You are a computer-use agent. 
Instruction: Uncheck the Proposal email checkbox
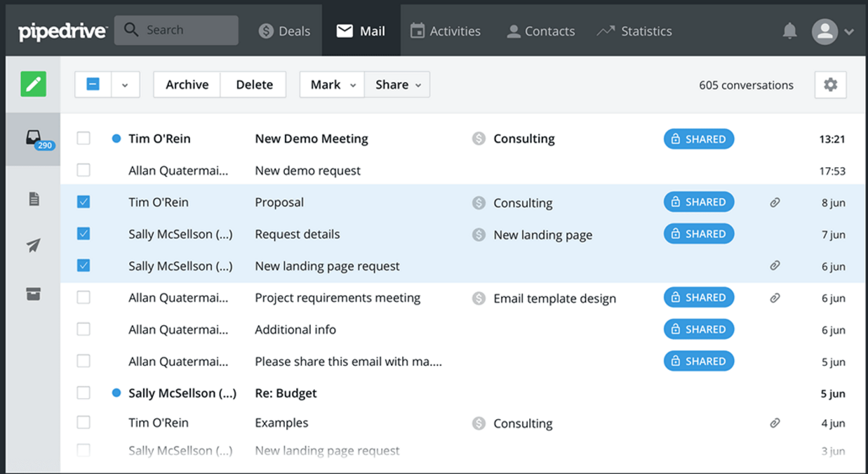(x=84, y=202)
